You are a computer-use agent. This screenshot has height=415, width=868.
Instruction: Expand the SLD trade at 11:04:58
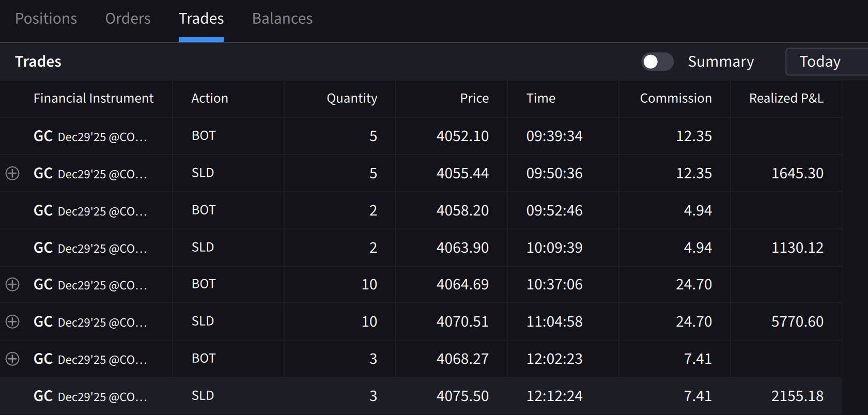coord(12,321)
